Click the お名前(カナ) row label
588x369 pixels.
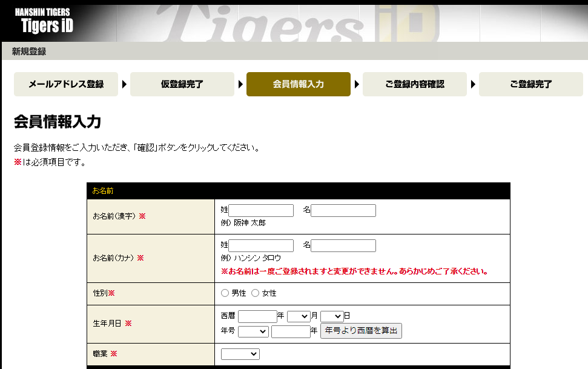point(119,258)
